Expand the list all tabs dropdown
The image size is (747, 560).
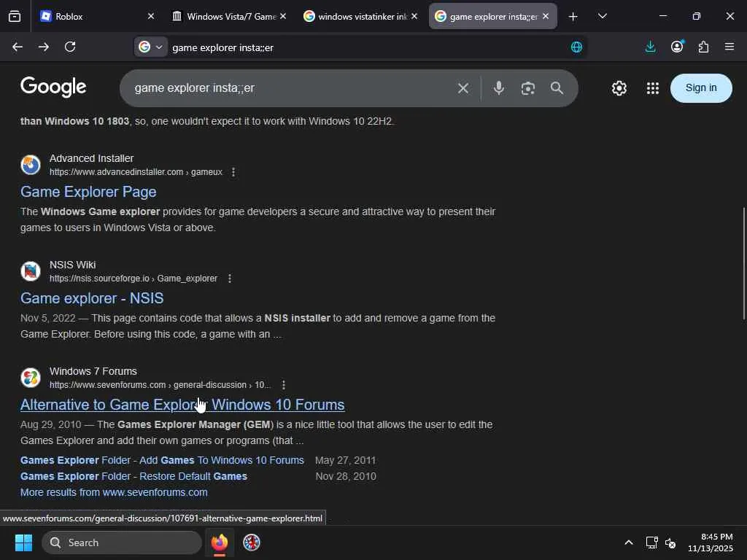click(602, 16)
